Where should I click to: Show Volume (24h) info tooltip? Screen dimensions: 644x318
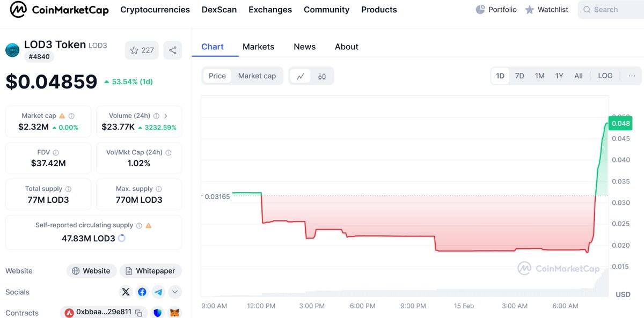pyautogui.click(x=156, y=116)
